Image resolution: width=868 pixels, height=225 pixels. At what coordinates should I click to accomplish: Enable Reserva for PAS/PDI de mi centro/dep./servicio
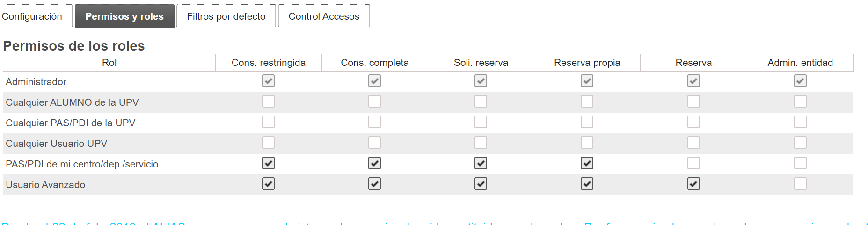tap(693, 163)
